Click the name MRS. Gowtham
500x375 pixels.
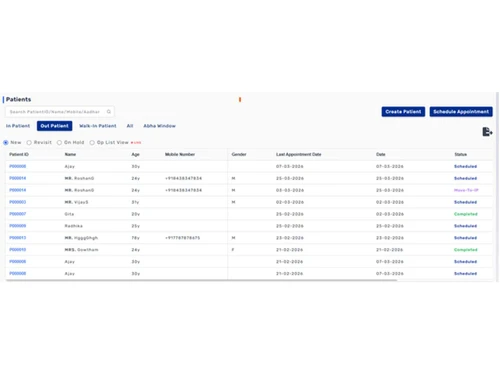(81, 250)
